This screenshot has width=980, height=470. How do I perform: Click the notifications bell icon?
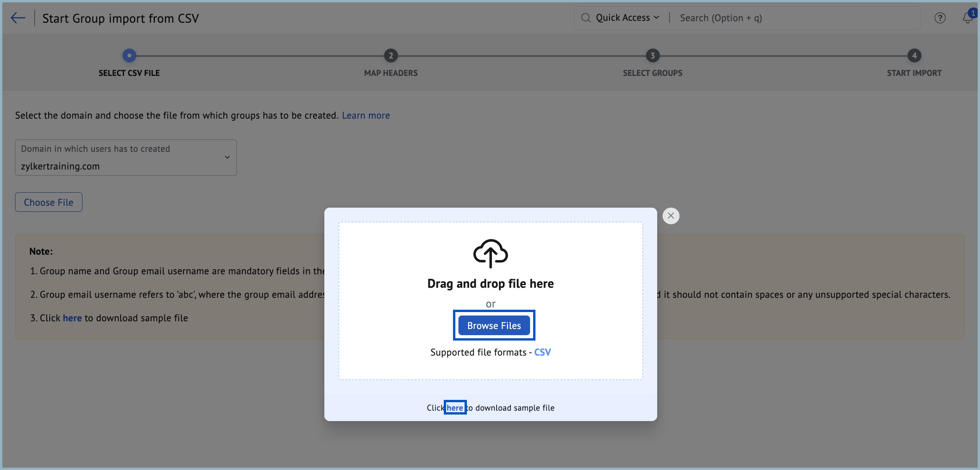(967, 18)
